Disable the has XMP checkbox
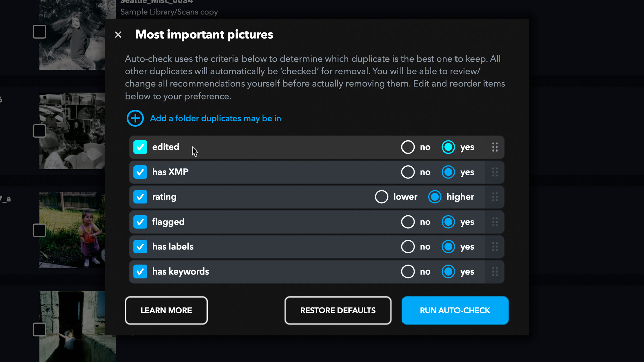644x362 pixels. (x=140, y=172)
